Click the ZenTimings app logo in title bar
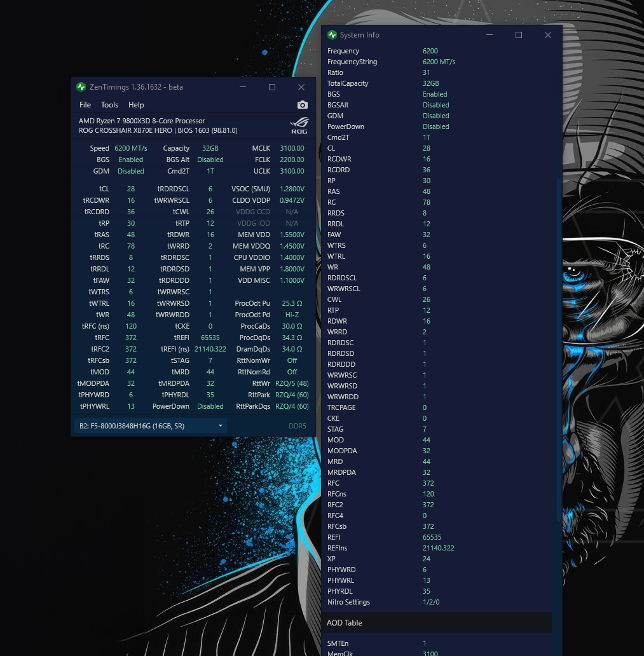 click(x=81, y=87)
